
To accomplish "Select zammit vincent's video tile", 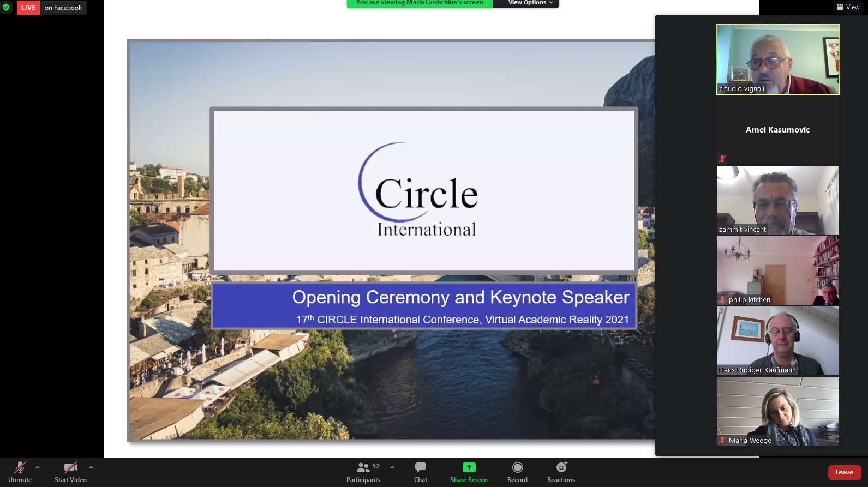I will tap(778, 200).
